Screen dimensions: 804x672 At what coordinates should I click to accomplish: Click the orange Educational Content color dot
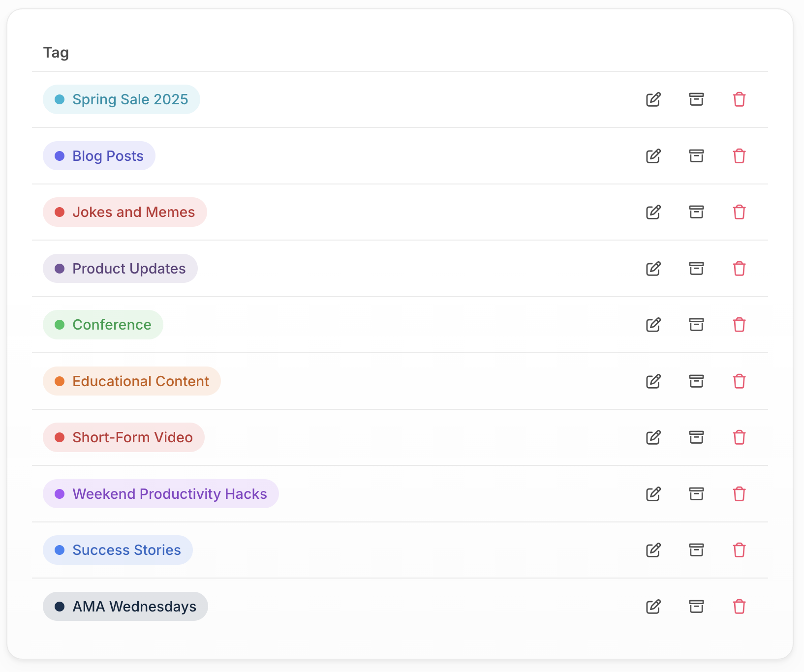coord(60,381)
